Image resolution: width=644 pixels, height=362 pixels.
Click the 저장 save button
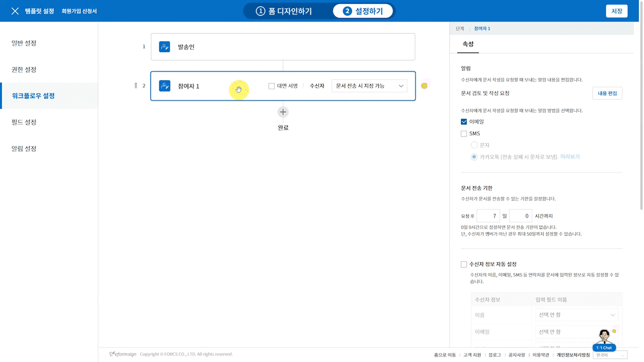coord(616,11)
